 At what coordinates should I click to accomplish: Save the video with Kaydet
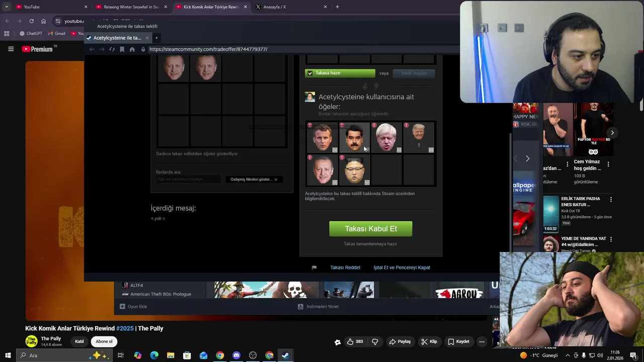[x=459, y=341]
